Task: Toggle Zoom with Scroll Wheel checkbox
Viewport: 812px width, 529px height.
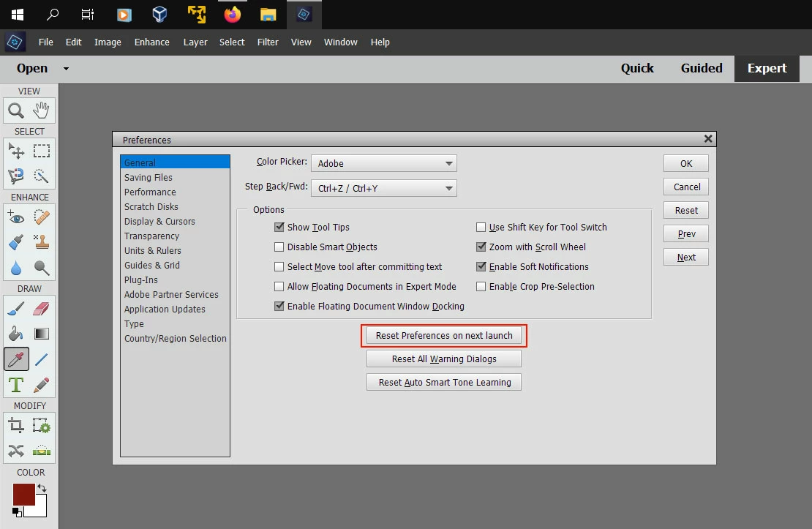Action: pos(481,247)
